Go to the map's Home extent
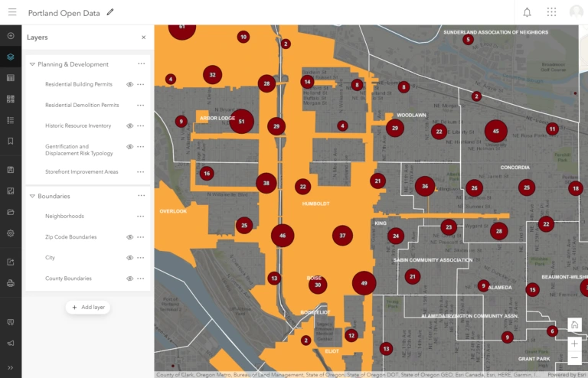Image resolution: width=588 pixels, height=378 pixels. [x=574, y=324]
